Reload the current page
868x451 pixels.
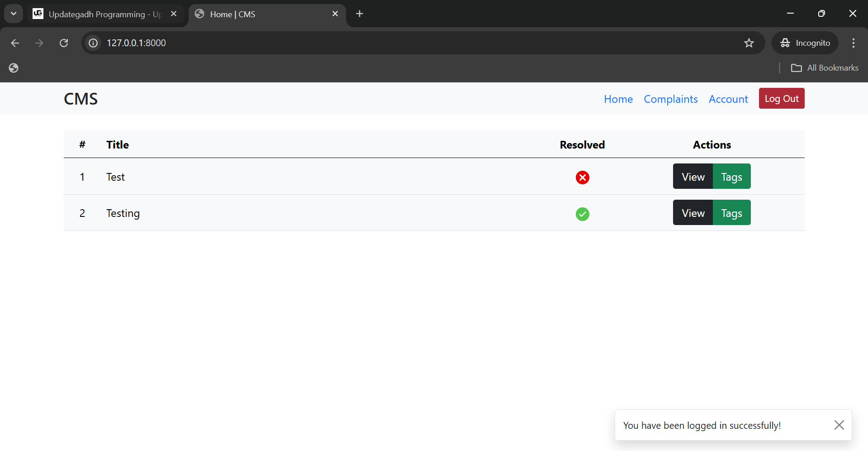pos(64,43)
